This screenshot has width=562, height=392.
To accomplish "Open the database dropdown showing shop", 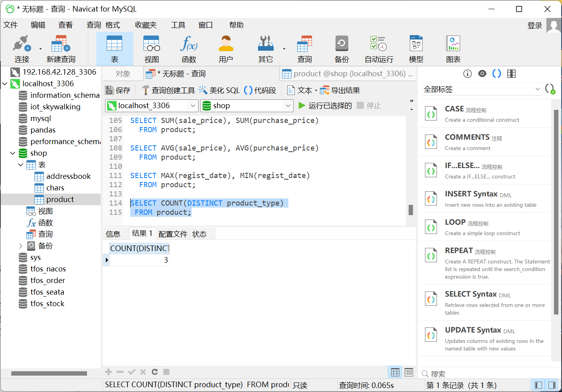I will pos(246,106).
